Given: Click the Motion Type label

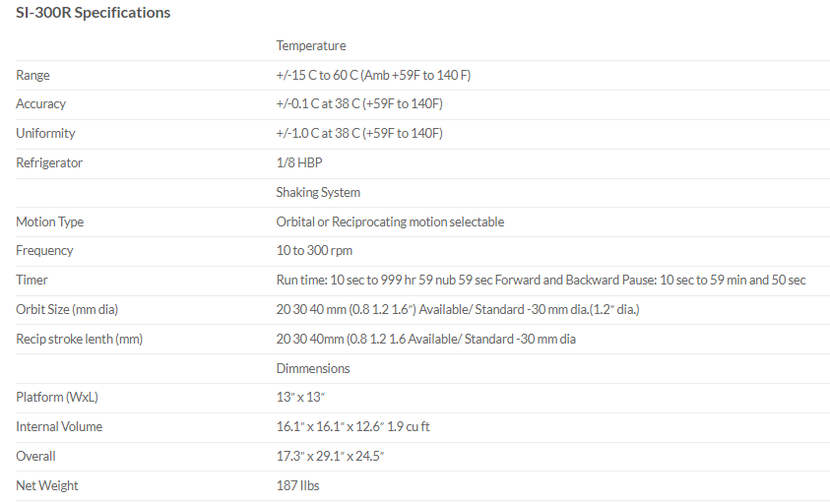Looking at the screenshot, I should point(50,222).
